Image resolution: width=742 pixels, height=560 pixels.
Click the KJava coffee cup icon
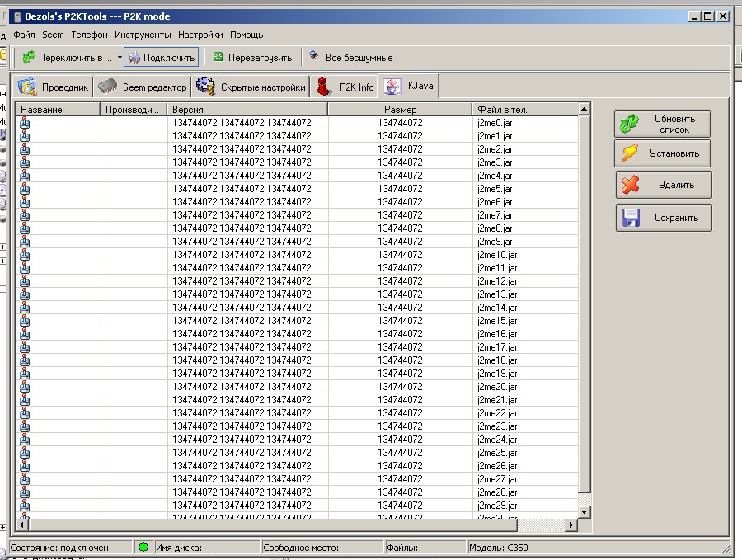pos(392,86)
